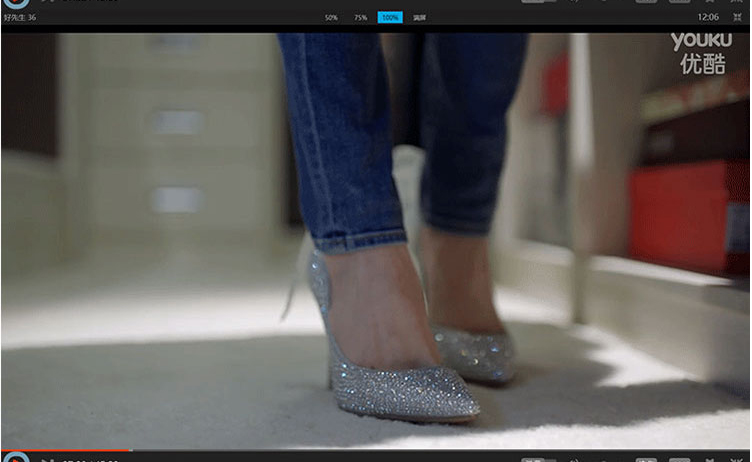Click the Youku 优酷 watermark logo
Screen dimensions: 752x462
coord(699,52)
